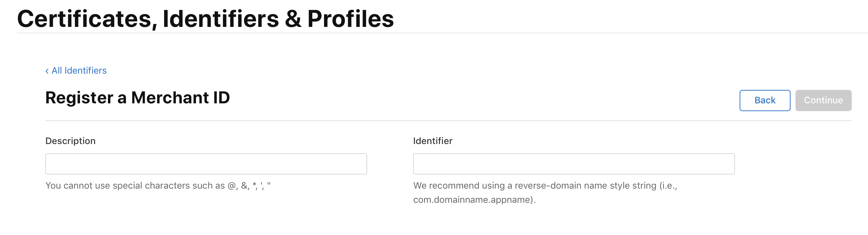Click the word Profiles in page title
Screen dimensions: 868x235
pos(351,19)
